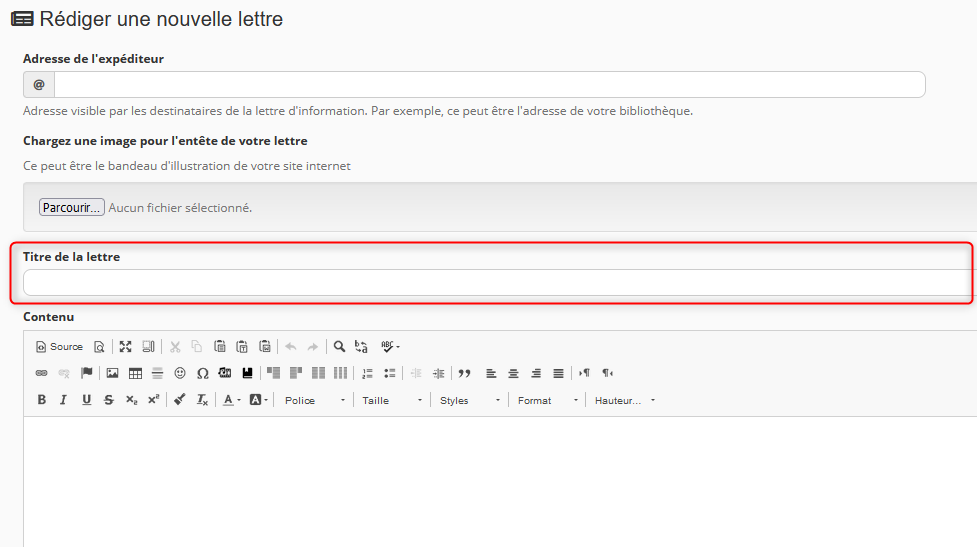Maximize the editor with the fullscreen icon
Image resolution: width=977 pixels, height=547 pixels.
(x=126, y=347)
